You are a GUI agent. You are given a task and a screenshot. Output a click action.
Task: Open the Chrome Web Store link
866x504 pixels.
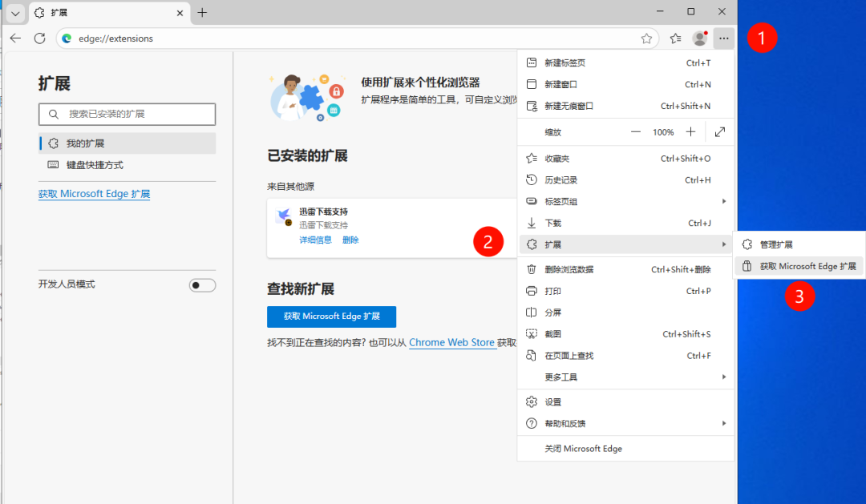451,342
